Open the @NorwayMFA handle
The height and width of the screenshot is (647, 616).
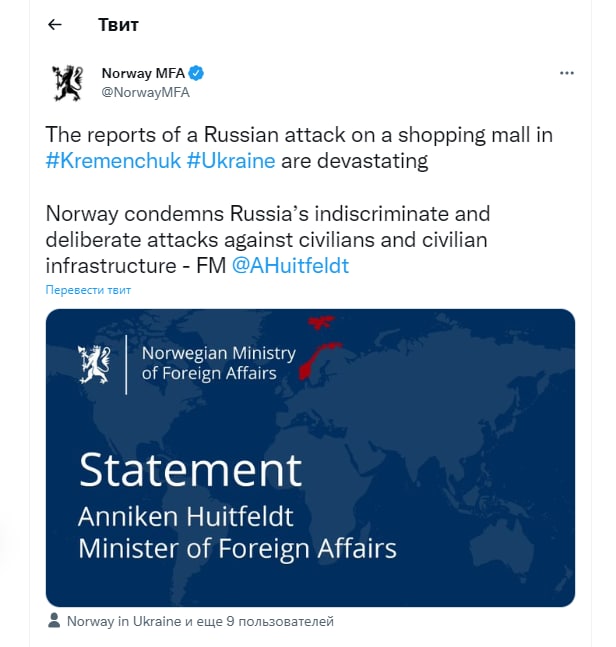pos(146,92)
